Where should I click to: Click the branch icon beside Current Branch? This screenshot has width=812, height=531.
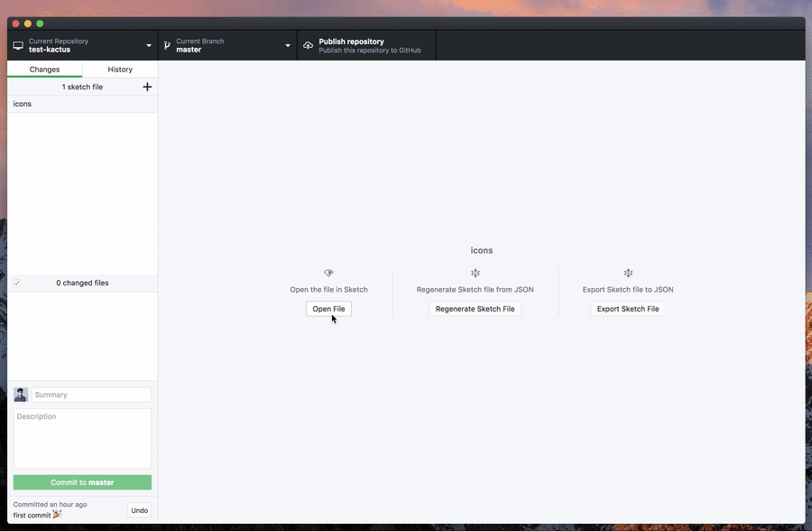click(x=167, y=46)
